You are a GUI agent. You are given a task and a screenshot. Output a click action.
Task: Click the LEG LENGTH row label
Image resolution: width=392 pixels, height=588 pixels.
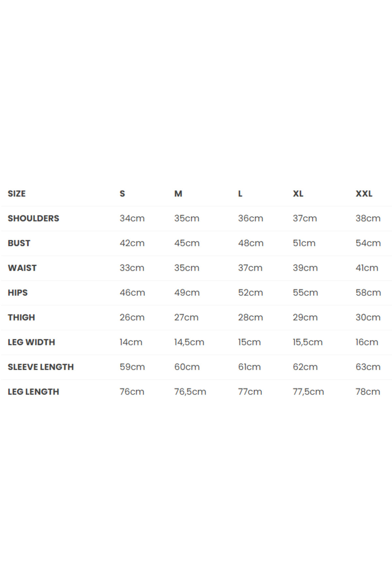point(33,392)
